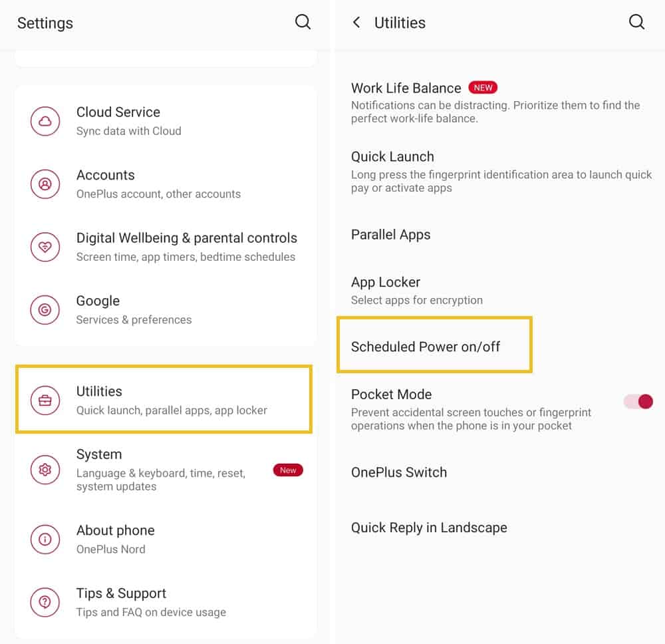Viewport: 665px width, 644px height.
Task: Tap the Digital Wellbeing heart icon
Action: click(x=45, y=247)
